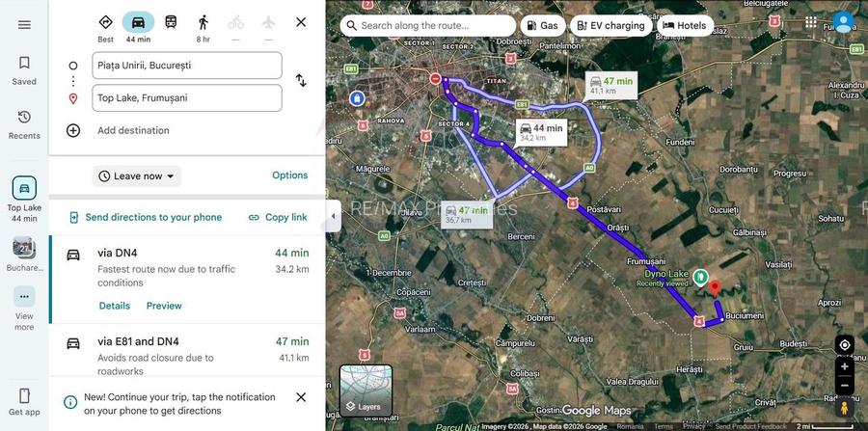
Task: Open the Google apps grid
Action: click(x=811, y=22)
